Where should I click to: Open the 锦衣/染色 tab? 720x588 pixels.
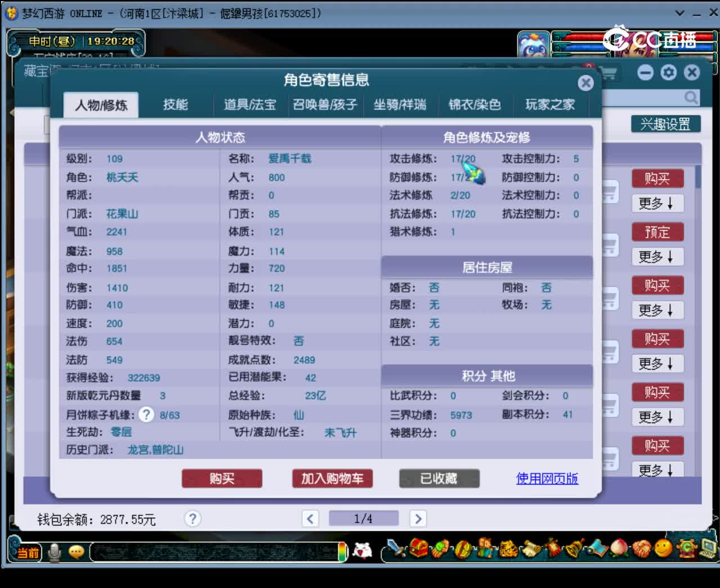pos(475,105)
